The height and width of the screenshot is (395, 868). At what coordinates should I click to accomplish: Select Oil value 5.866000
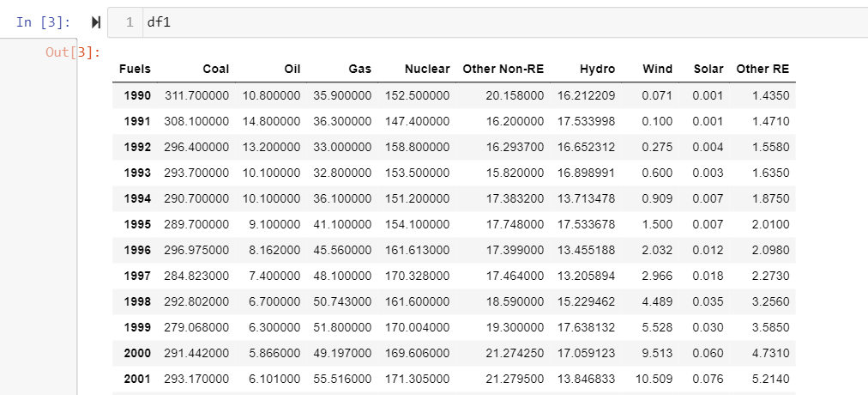click(274, 353)
